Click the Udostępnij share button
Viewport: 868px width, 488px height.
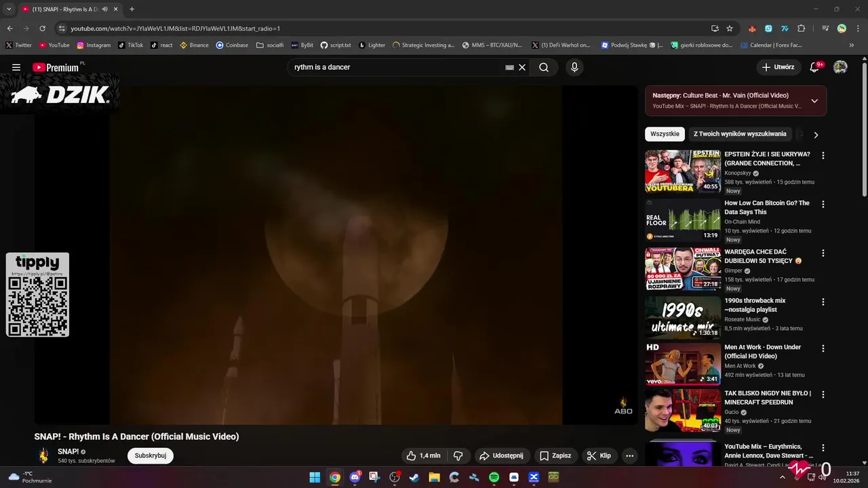click(502, 455)
